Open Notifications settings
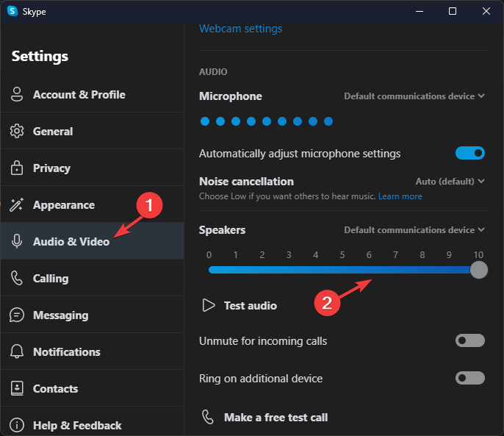Screen dimensions: 504x436 [93, 351]
